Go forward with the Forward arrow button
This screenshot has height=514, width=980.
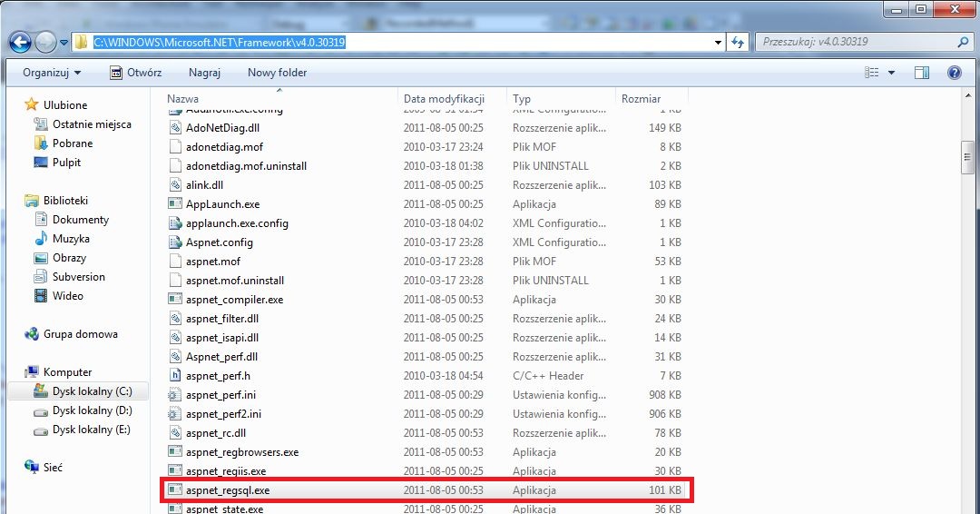coord(45,42)
